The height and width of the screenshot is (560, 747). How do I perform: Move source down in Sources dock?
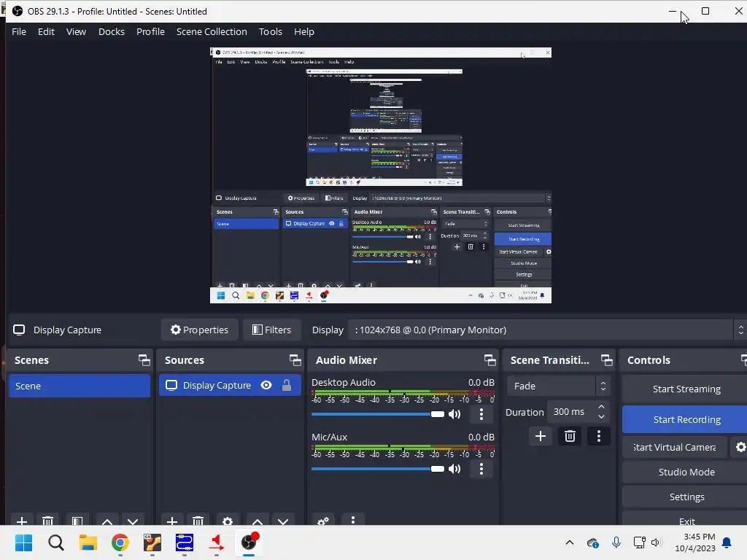click(283, 521)
